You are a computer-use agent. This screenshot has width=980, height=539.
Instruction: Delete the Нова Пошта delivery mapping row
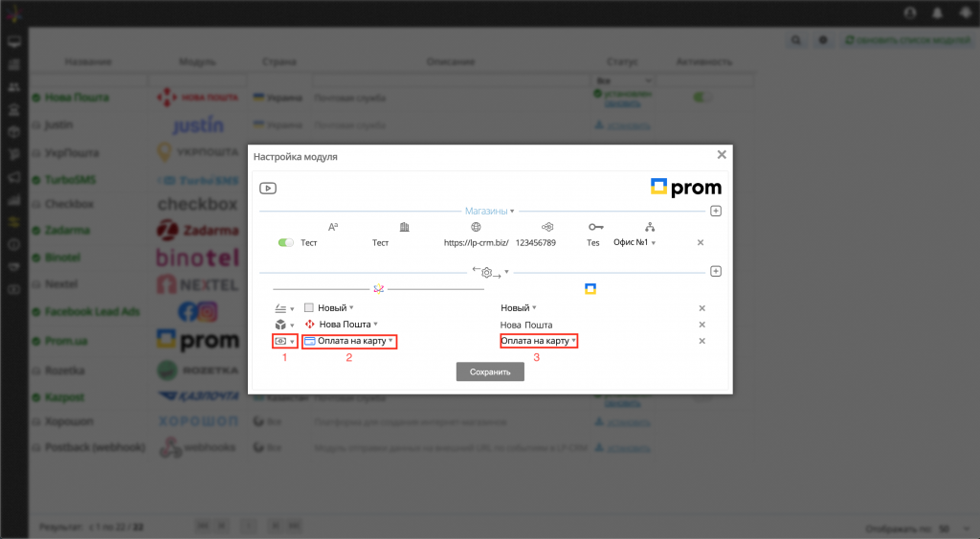point(702,325)
